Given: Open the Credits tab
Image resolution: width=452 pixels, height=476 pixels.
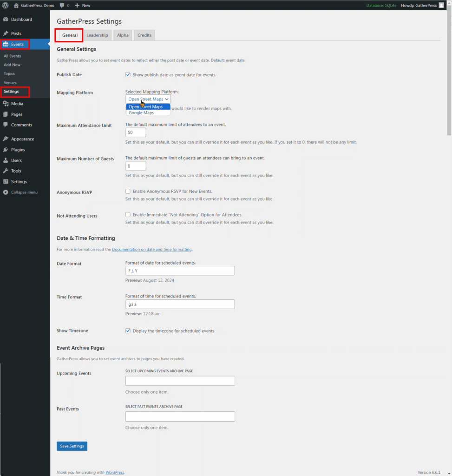Looking at the screenshot, I should tap(144, 35).
